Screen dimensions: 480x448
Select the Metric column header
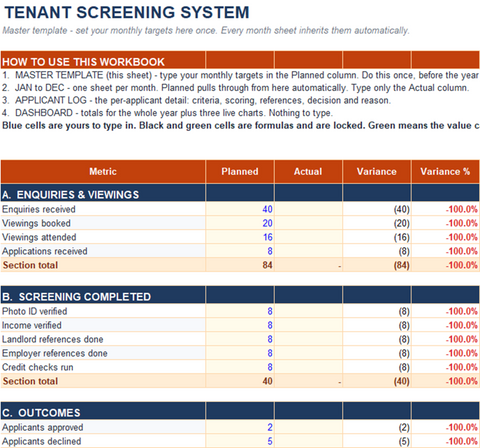click(103, 171)
